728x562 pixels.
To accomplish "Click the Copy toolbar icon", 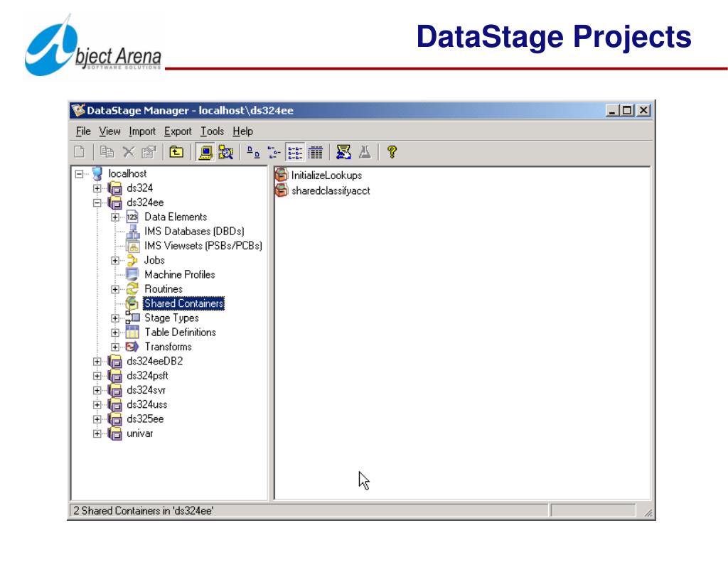I will 107,152.
